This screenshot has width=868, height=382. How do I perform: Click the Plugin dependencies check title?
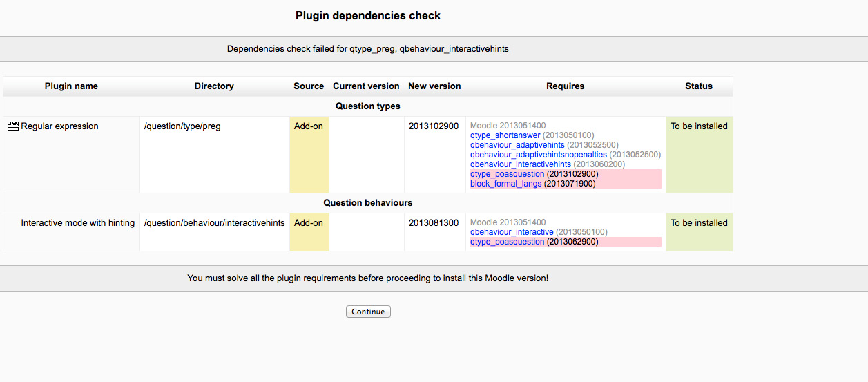(368, 15)
